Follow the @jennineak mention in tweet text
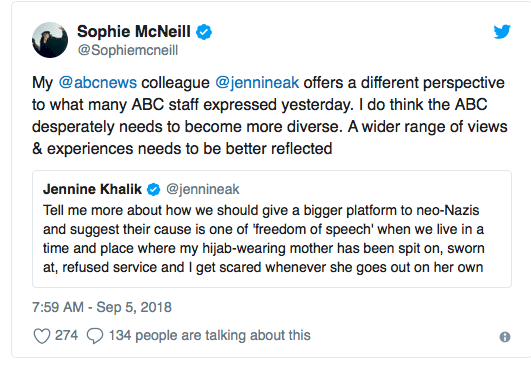This screenshot has height=365, width=531. (257, 83)
